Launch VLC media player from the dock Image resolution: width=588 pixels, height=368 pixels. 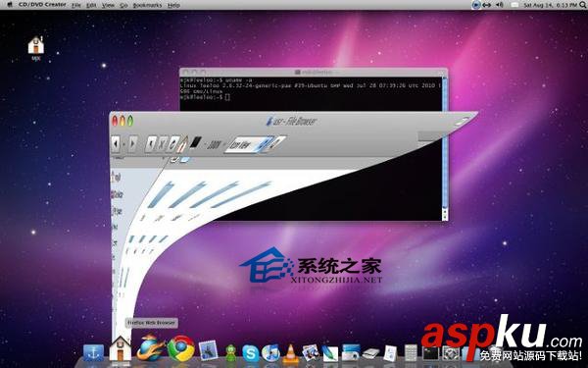[x=291, y=353]
